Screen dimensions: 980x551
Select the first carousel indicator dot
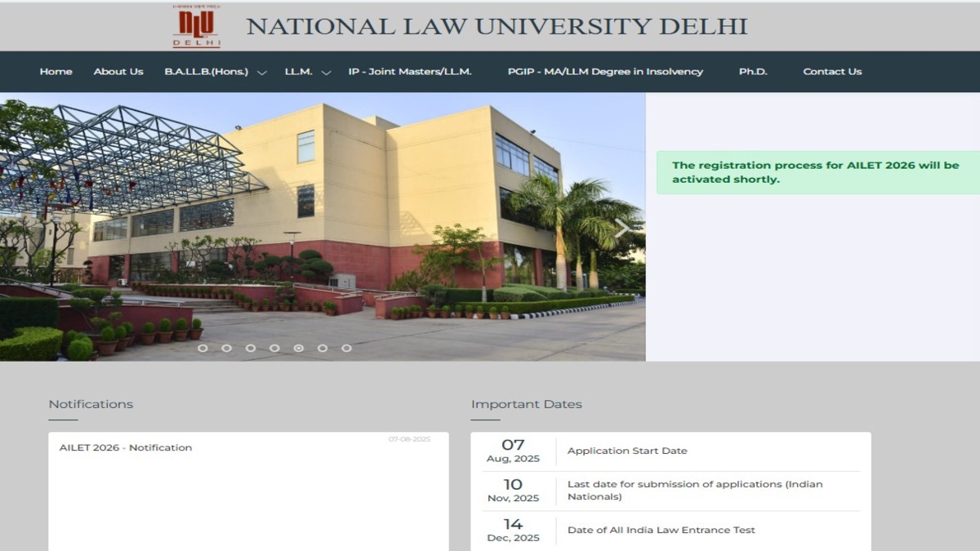click(203, 348)
